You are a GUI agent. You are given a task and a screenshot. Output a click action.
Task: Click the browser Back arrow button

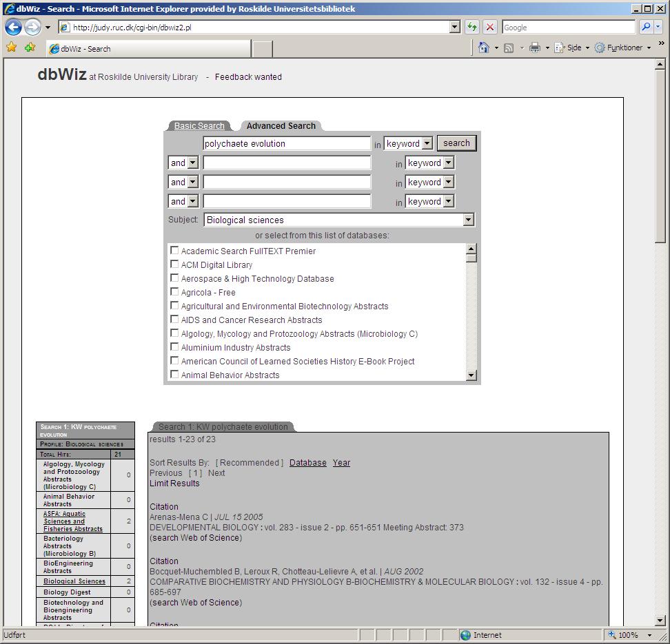point(13,28)
